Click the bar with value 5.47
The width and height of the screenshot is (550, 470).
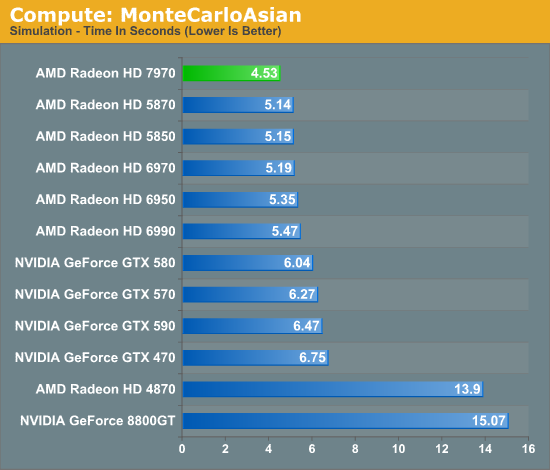[x=242, y=231]
